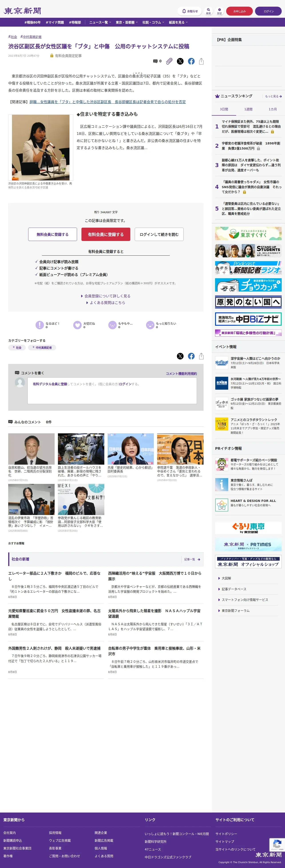This screenshot has width=285, height=868.
Task: Open 東京新聞フォーラム sidebar link
Action: 236,611
